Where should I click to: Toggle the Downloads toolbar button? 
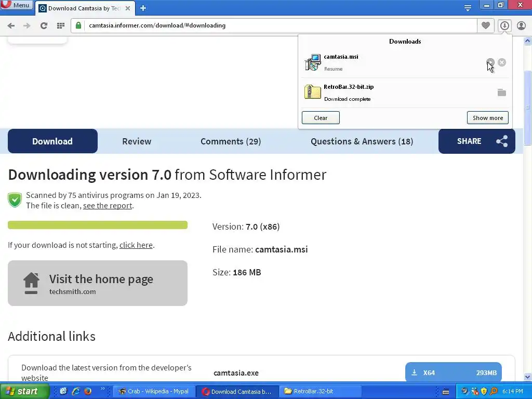click(x=504, y=25)
